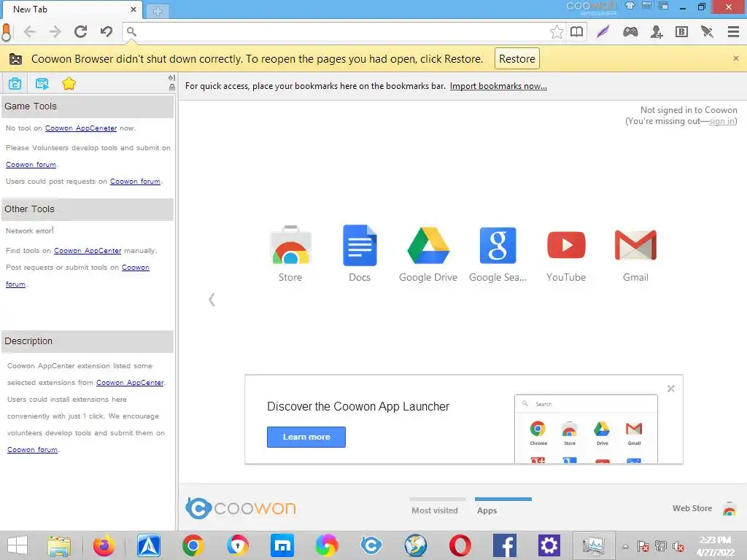Open the favorites star sidebar tab

click(x=69, y=84)
